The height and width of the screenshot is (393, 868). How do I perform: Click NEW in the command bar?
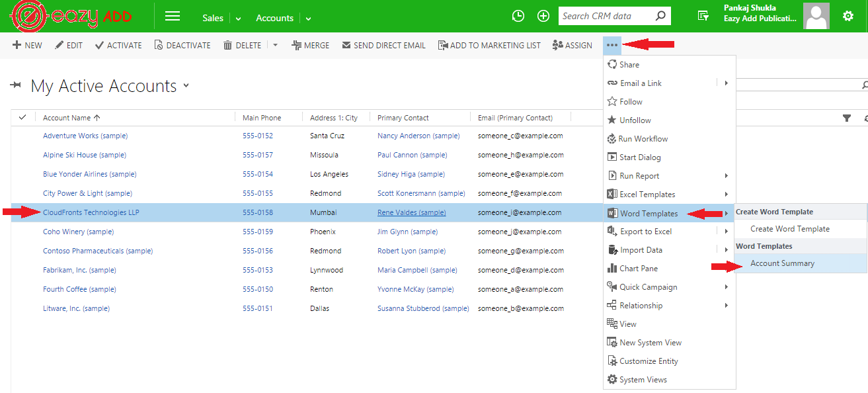pyautogui.click(x=27, y=46)
